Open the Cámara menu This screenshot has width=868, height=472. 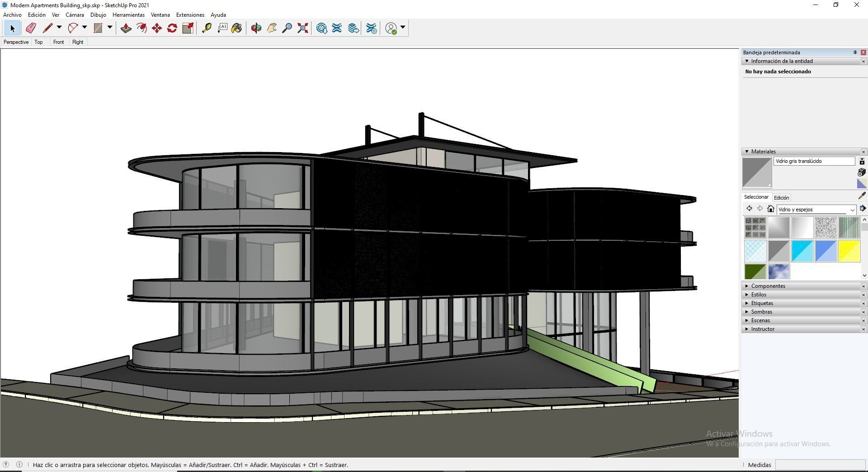pos(75,15)
